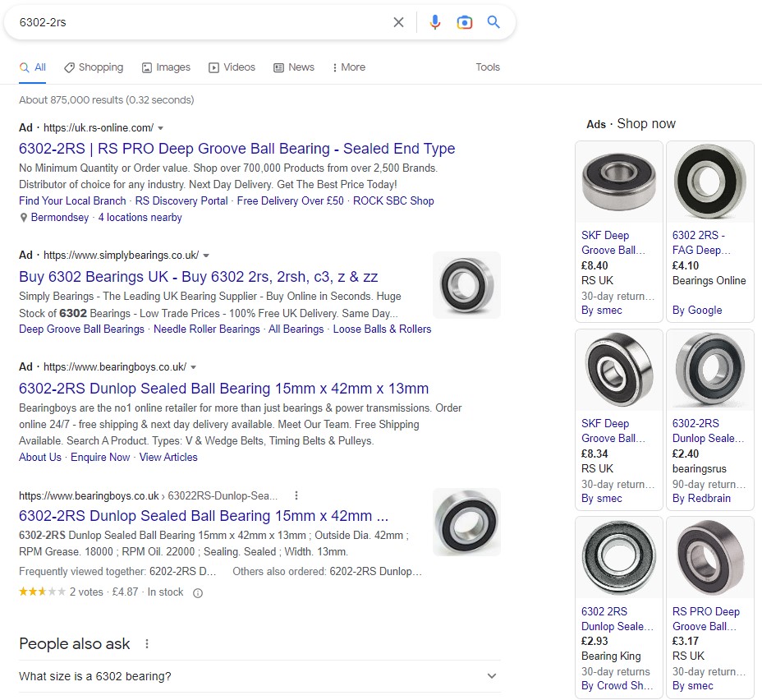Start voice search with the microphone icon

point(435,22)
